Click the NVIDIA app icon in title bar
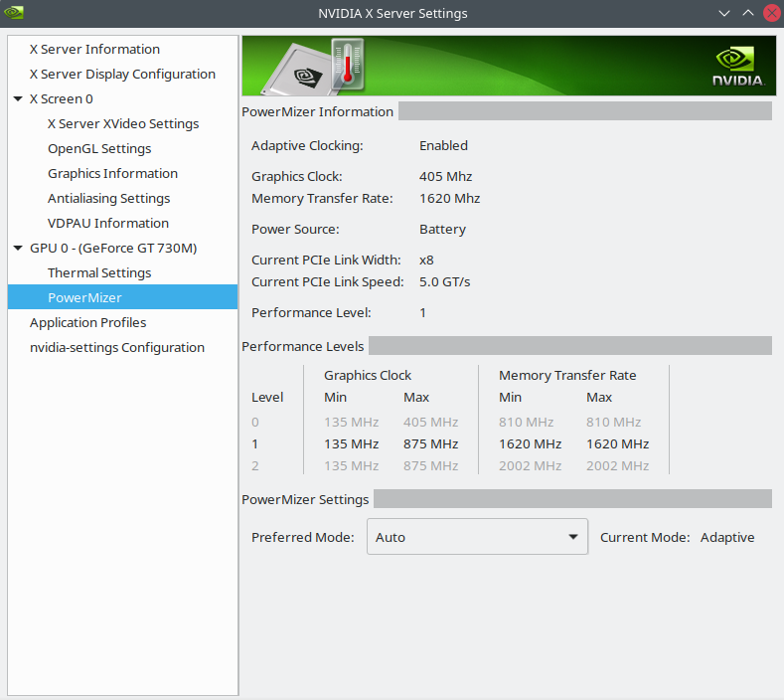Viewport: 784px width, 700px height. (x=14, y=13)
